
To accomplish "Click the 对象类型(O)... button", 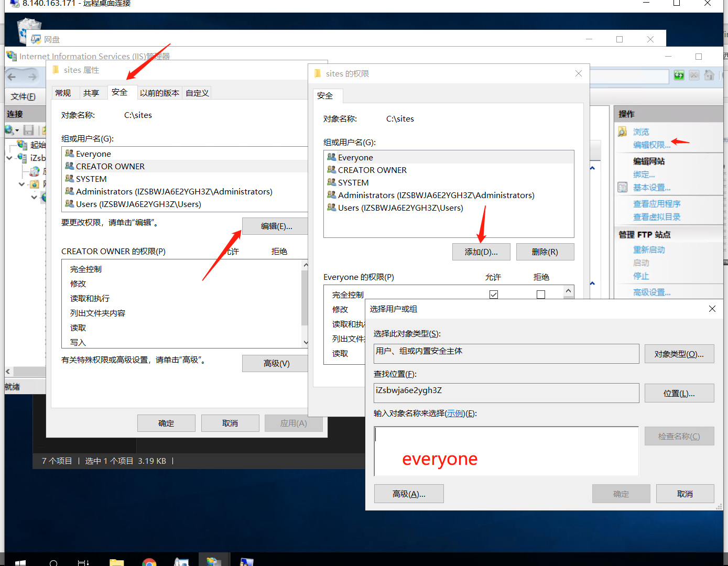I will (679, 354).
